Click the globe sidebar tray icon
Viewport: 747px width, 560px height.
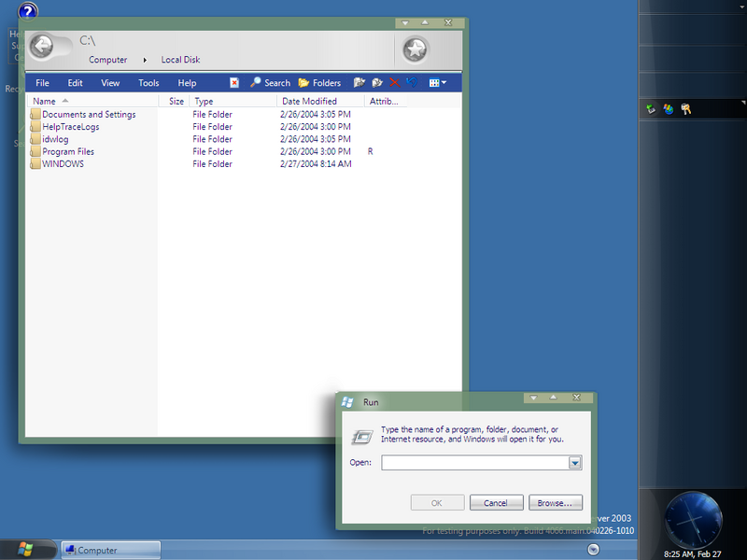[669, 109]
